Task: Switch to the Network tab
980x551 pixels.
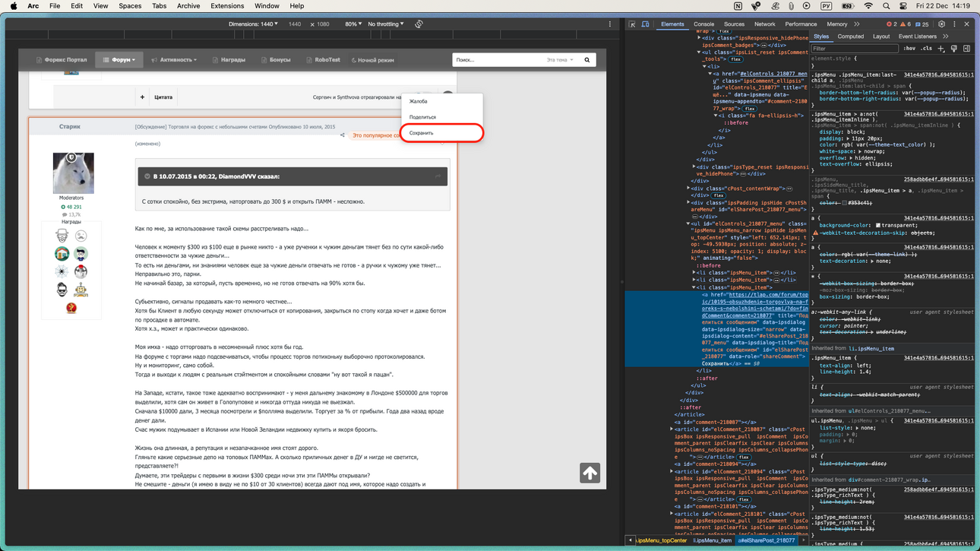Action: [764, 24]
